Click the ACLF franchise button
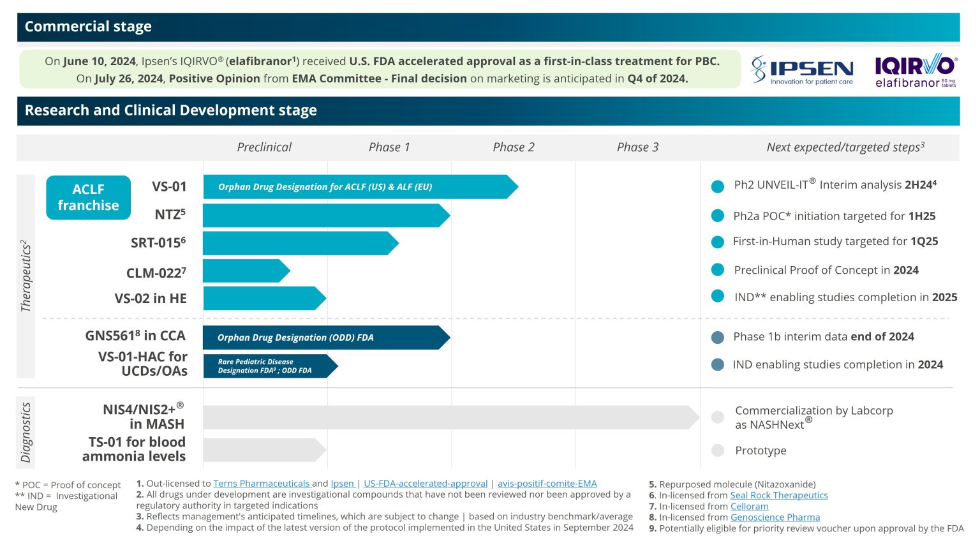The width and height of the screenshot is (980, 550). (88, 198)
